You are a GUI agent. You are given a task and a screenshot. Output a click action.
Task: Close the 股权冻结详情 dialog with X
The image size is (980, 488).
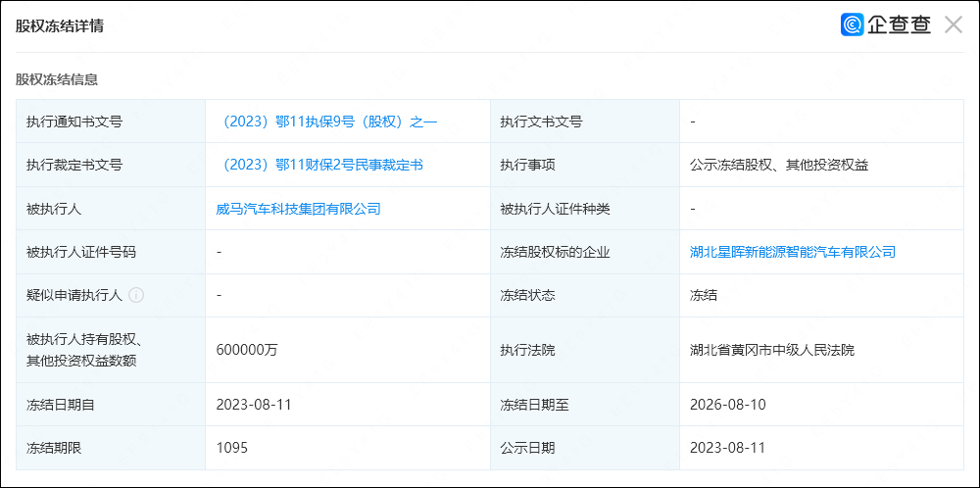pos(954,25)
